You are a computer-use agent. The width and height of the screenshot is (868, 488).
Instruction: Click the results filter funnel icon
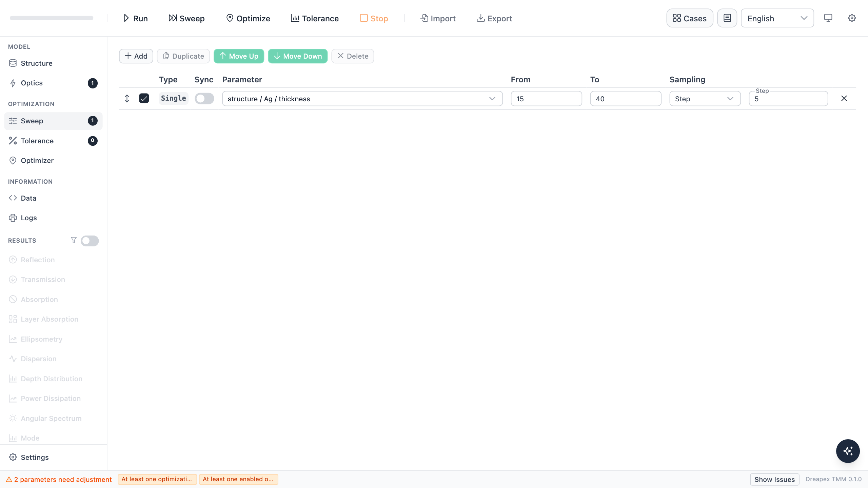(74, 240)
